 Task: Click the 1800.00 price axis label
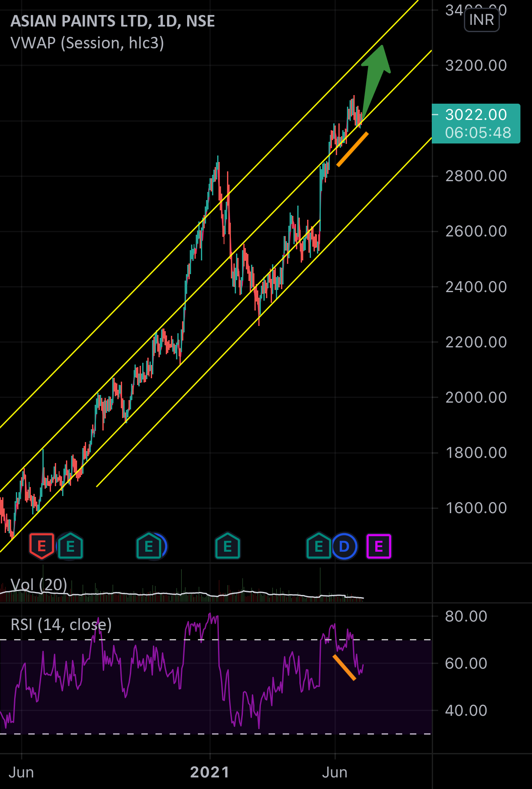(476, 453)
